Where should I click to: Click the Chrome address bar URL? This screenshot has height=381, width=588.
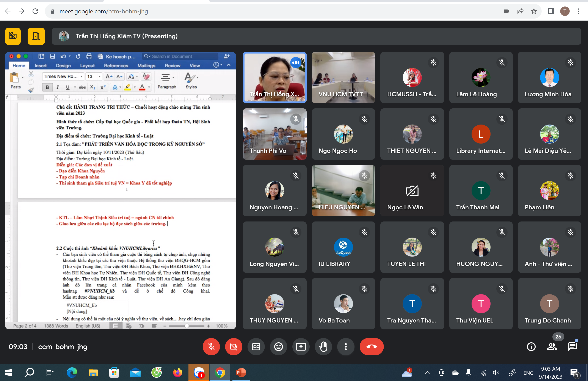104,11
